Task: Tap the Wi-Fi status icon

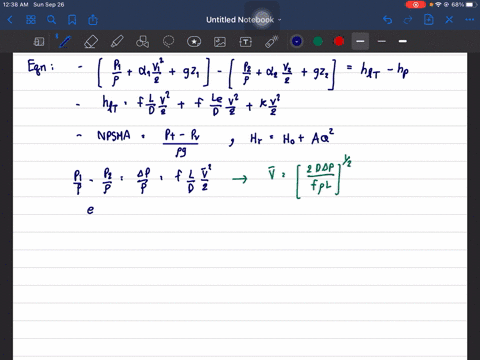Action: [439, 5]
